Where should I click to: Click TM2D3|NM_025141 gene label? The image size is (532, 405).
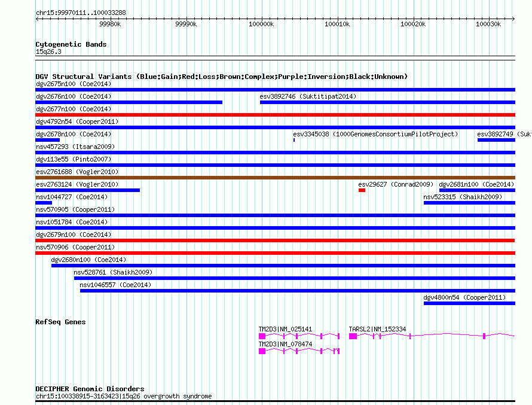coord(285,329)
